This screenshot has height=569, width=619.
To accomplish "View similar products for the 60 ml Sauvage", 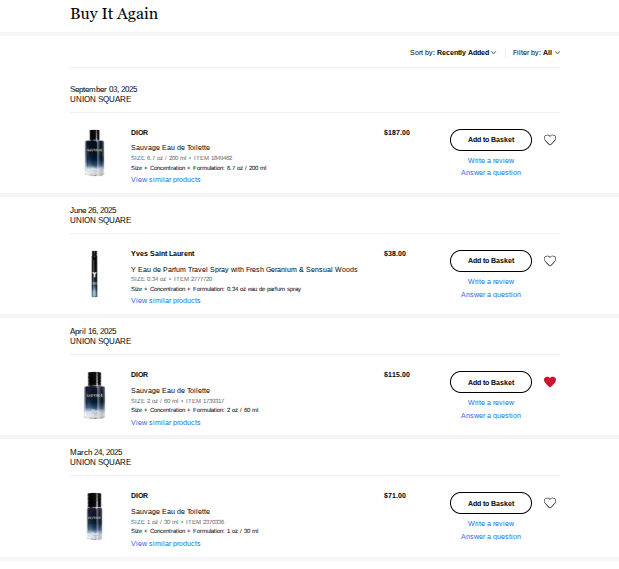I will click(165, 422).
